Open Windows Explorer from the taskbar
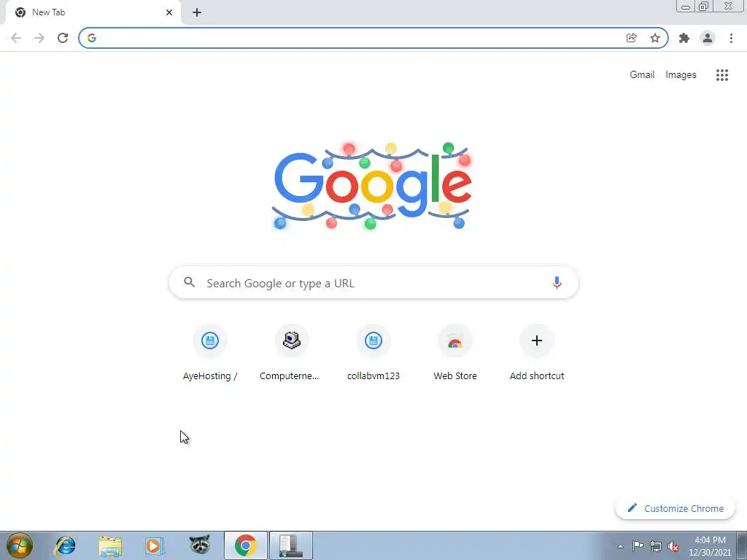The width and height of the screenshot is (747, 560). pyautogui.click(x=110, y=545)
